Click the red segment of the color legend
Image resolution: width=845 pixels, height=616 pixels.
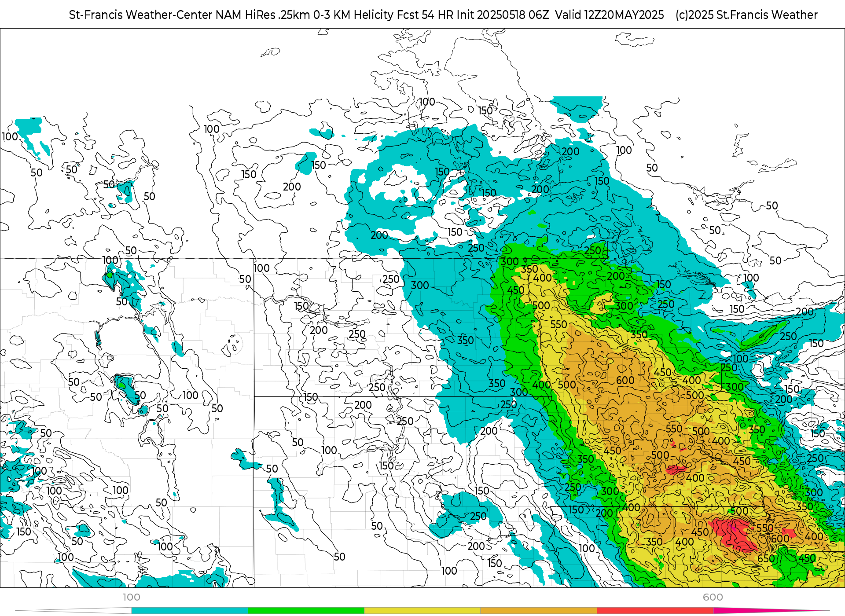[x=655, y=610]
